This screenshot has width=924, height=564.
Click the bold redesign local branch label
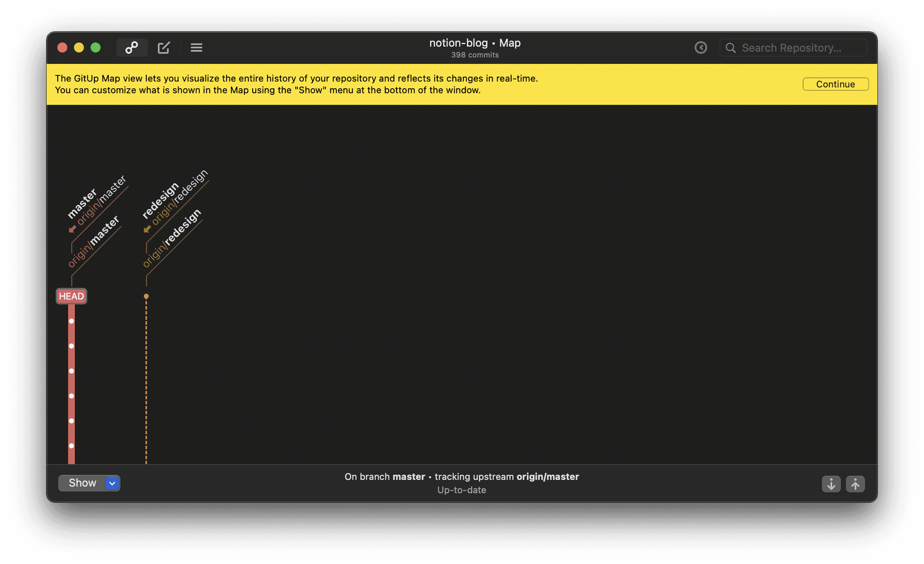coord(160,200)
